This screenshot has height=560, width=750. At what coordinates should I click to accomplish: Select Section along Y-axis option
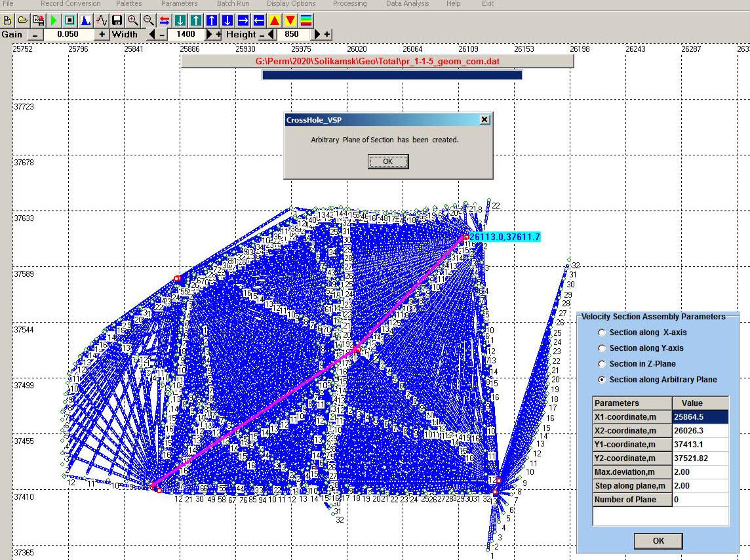602,348
